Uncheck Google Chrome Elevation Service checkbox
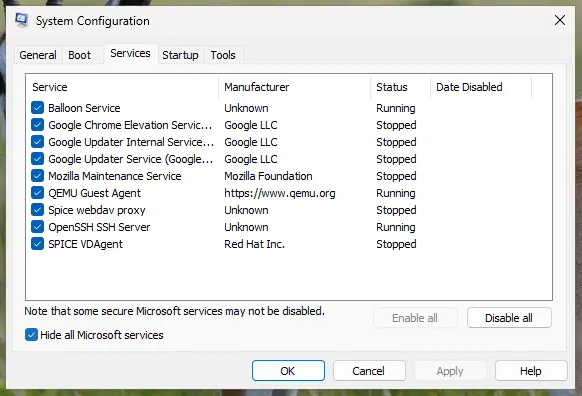582x396 pixels. [x=37, y=125]
